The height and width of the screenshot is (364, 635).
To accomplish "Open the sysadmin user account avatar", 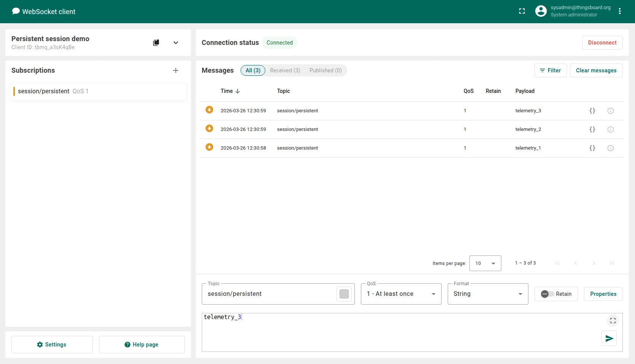I will click(x=541, y=11).
